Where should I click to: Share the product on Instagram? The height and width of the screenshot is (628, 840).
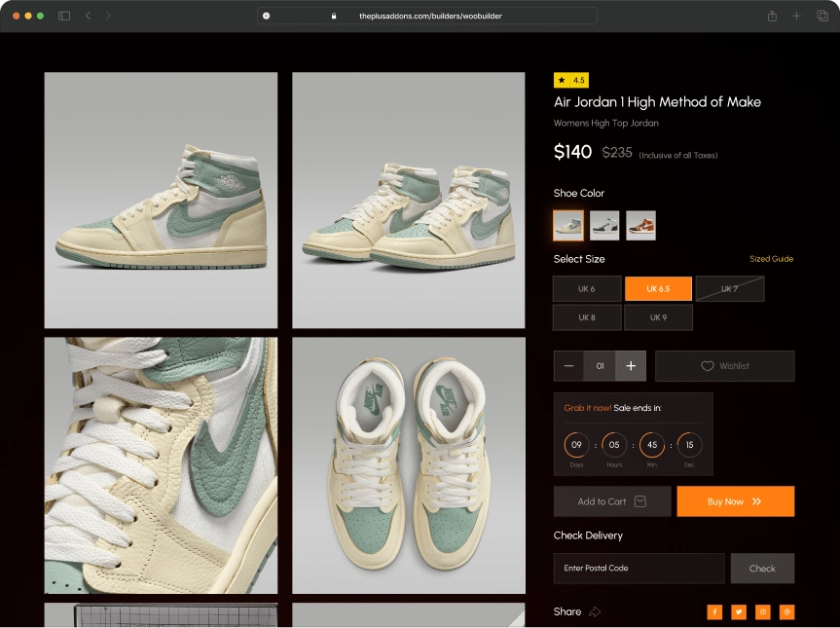click(762, 611)
